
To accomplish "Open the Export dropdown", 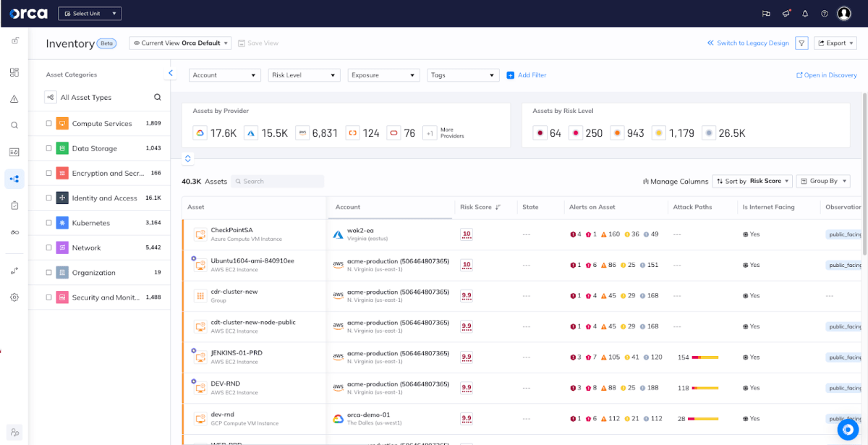I will pos(835,43).
